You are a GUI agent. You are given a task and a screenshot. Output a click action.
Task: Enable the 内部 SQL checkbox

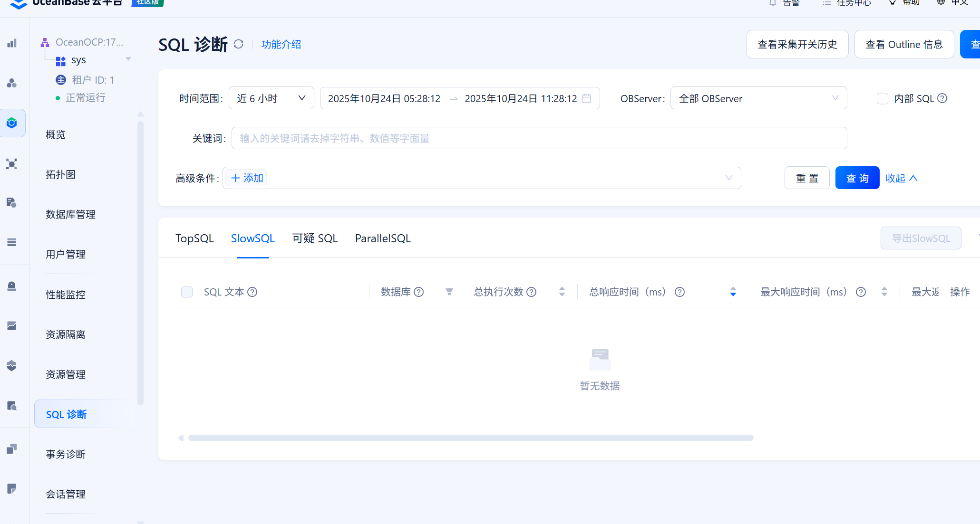tap(882, 98)
